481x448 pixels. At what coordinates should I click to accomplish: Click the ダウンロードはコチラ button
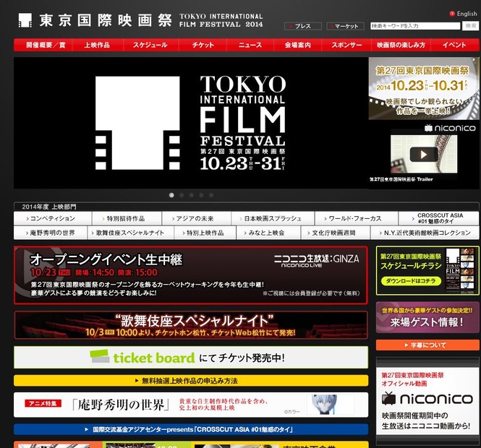pos(411,281)
